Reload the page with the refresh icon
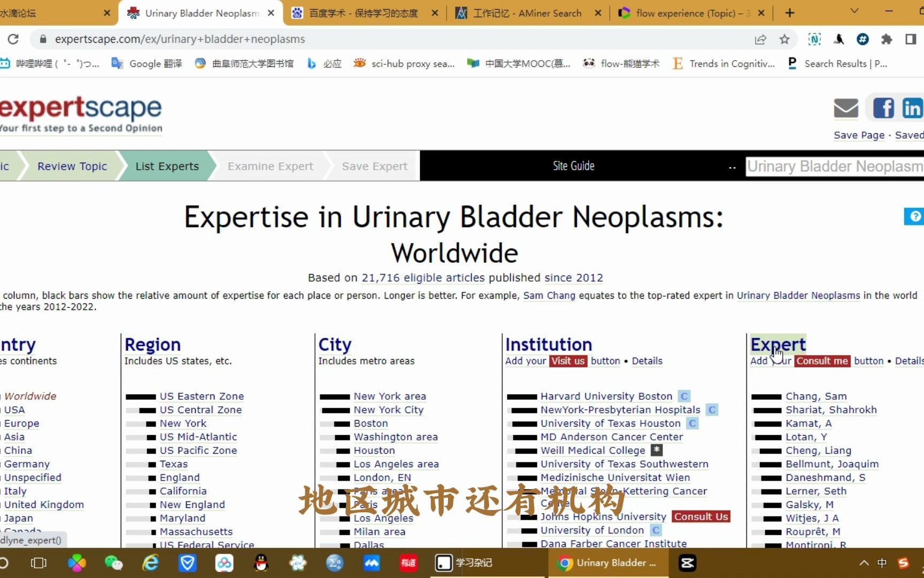 click(x=13, y=39)
